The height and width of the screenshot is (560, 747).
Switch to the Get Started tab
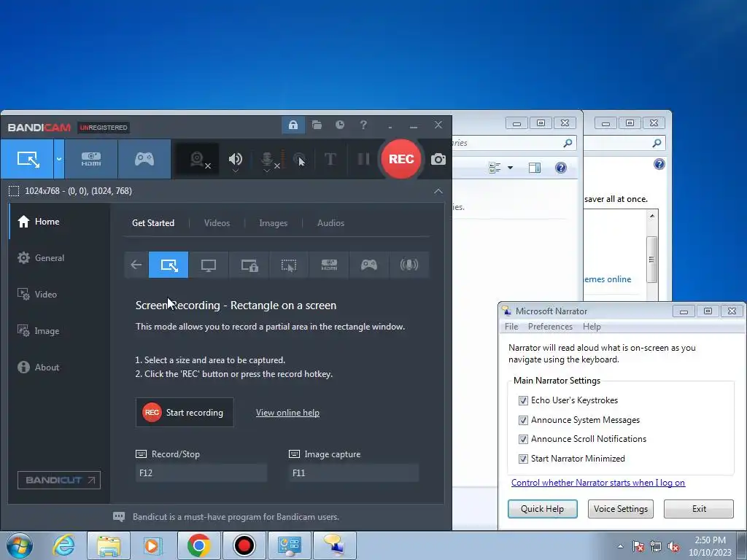[153, 223]
